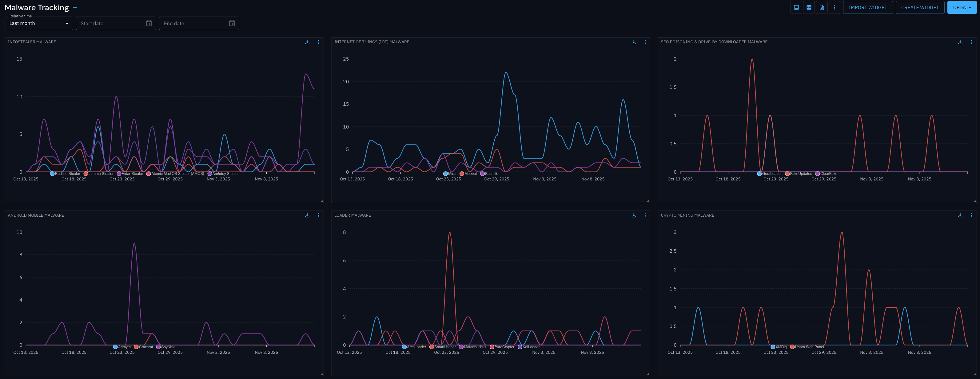Download the Loader Malware widget data
The height and width of the screenshot is (379, 980).
[633, 215]
